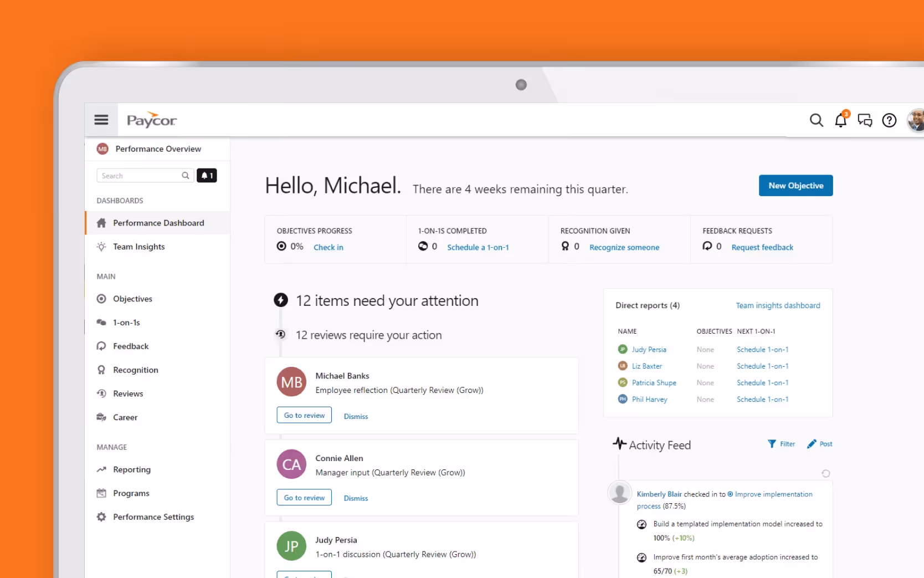Schedule 1-on-1 with Liz Baxter
Image resolution: width=924 pixels, height=578 pixels.
click(762, 366)
